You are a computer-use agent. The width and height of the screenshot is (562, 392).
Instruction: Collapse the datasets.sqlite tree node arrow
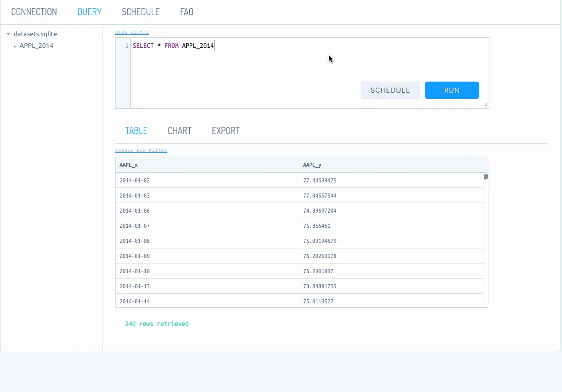click(x=8, y=34)
